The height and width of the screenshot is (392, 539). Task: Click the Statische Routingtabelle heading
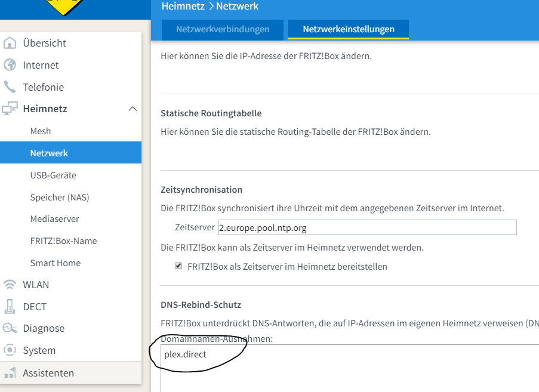click(211, 113)
